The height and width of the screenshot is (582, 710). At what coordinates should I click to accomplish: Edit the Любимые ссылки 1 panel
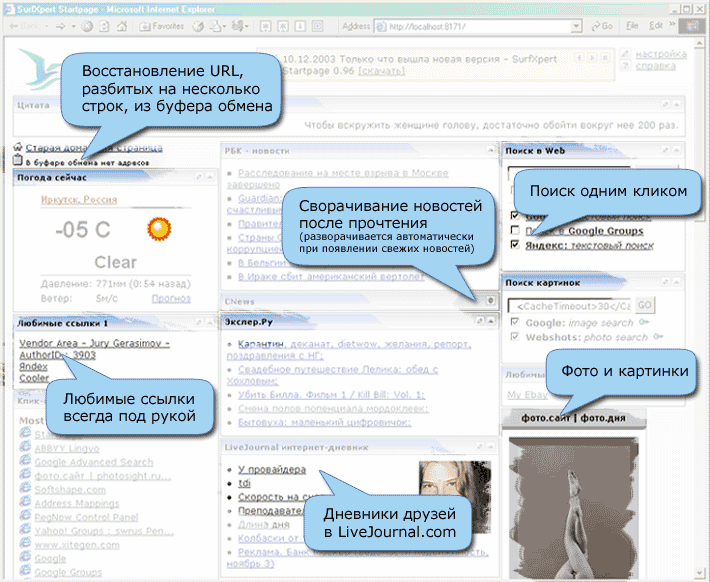(x=198, y=322)
